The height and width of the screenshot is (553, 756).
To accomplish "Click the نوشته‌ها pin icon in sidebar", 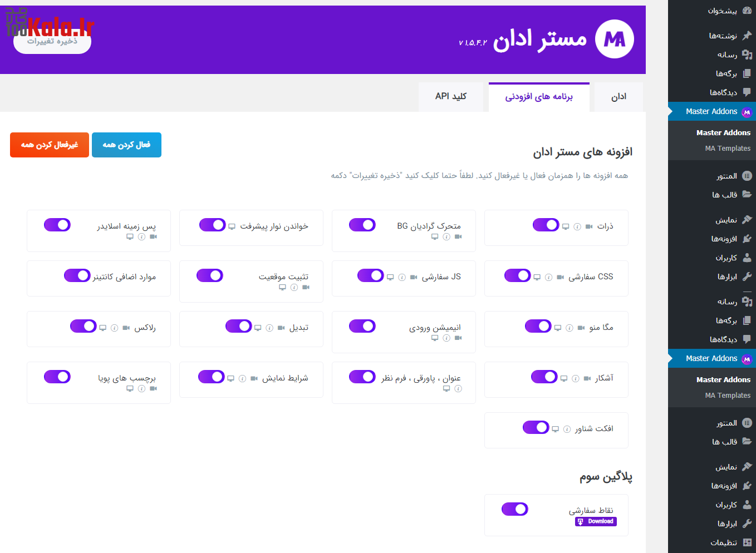I will pos(747,36).
